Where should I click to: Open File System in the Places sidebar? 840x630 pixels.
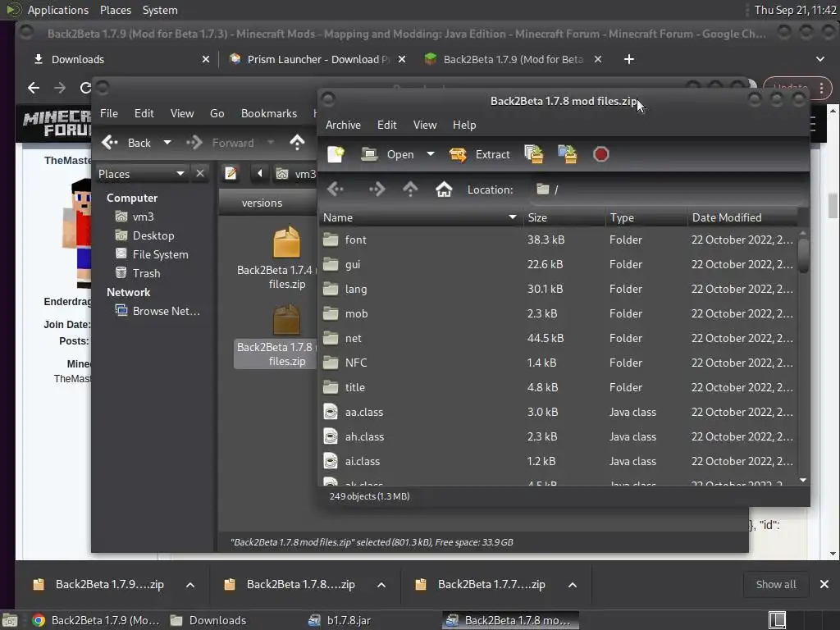(x=160, y=254)
